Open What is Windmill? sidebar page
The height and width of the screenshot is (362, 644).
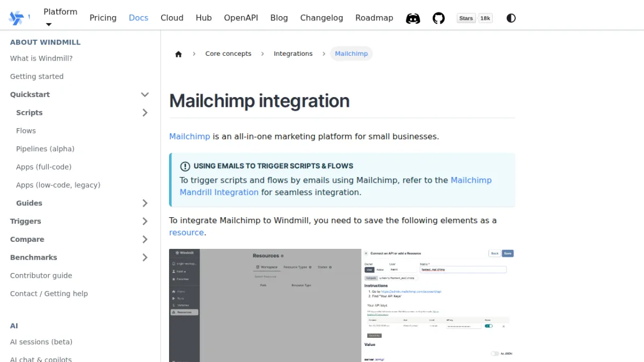point(41,58)
